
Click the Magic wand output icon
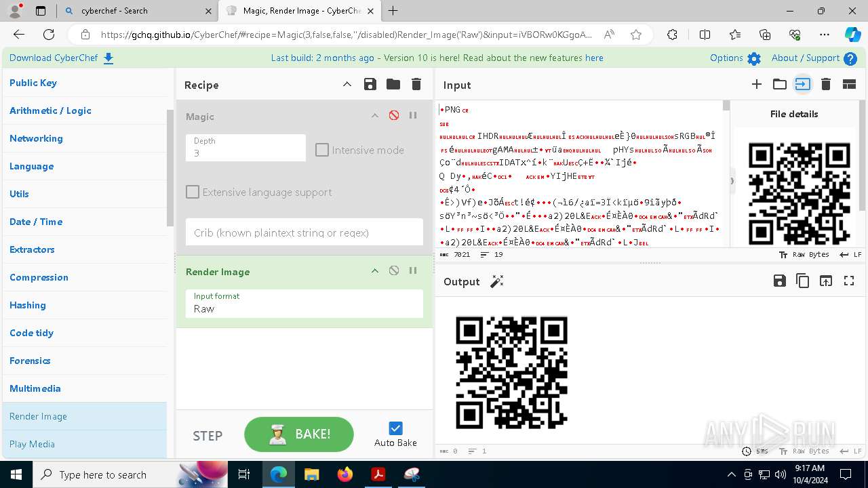point(497,281)
